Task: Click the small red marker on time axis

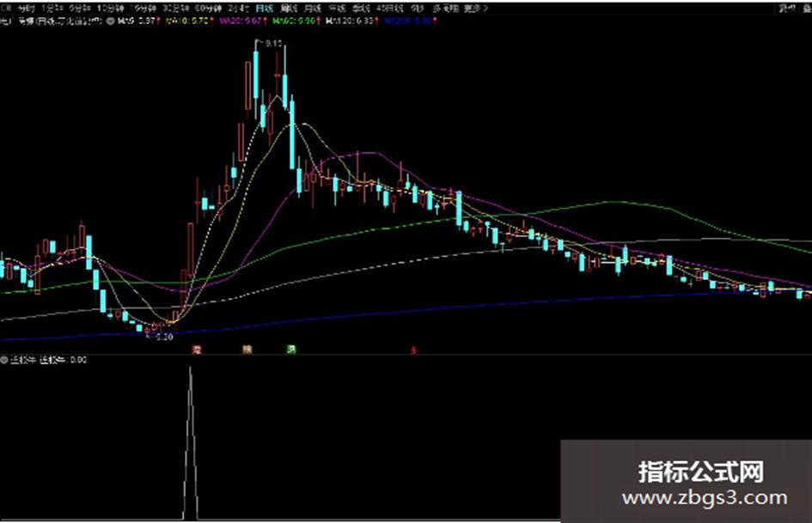Action: pyautogui.click(x=413, y=350)
